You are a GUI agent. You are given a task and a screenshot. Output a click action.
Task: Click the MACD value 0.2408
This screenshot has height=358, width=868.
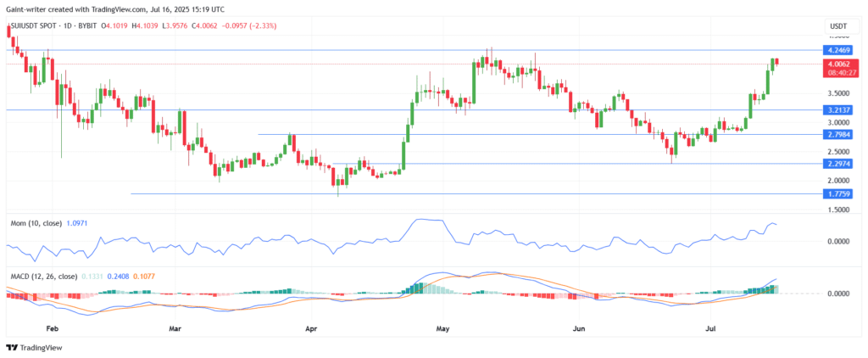pos(118,275)
